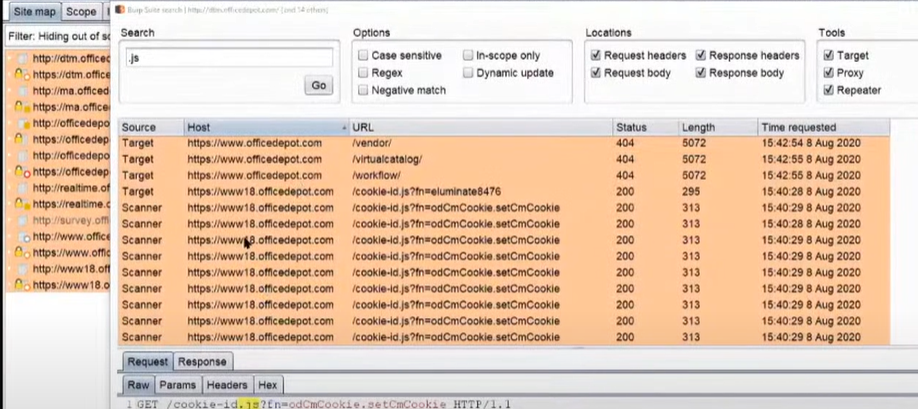Uncheck the Response body location
This screenshot has height=409, width=918.
[701, 73]
